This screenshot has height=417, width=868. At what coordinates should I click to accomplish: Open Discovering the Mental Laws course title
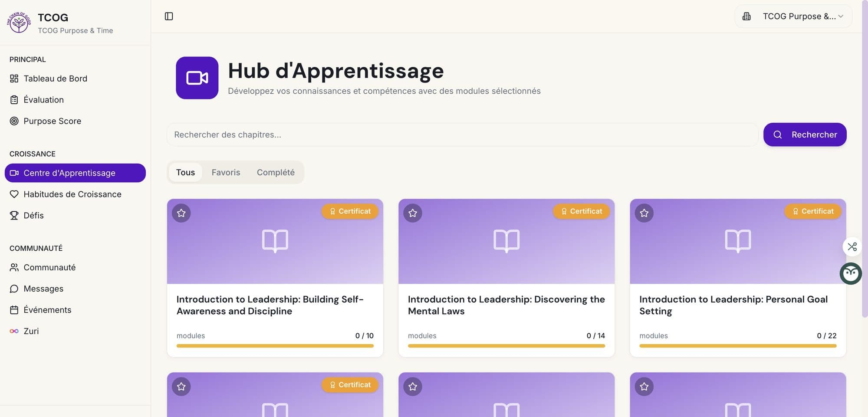(x=506, y=305)
